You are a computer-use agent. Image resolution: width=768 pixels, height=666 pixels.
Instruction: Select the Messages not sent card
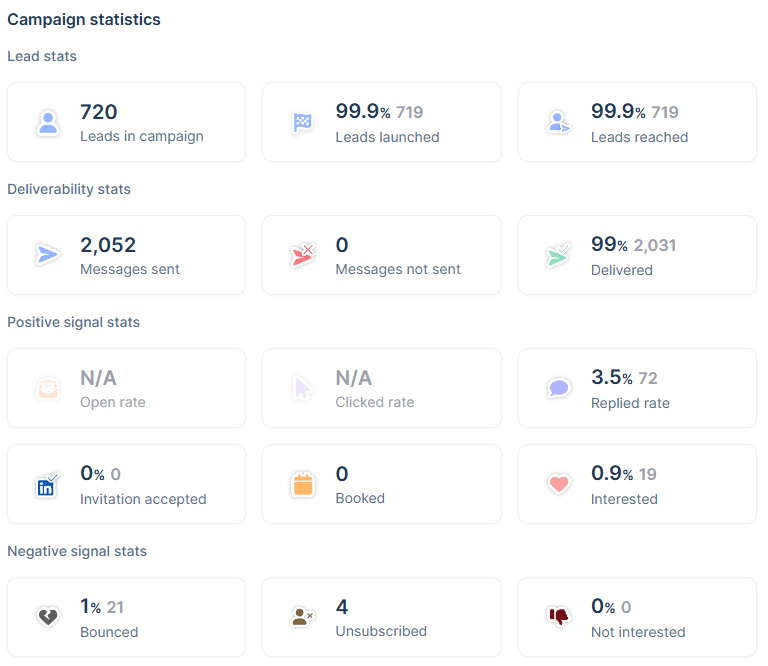pyautogui.click(x=382, y=255)
